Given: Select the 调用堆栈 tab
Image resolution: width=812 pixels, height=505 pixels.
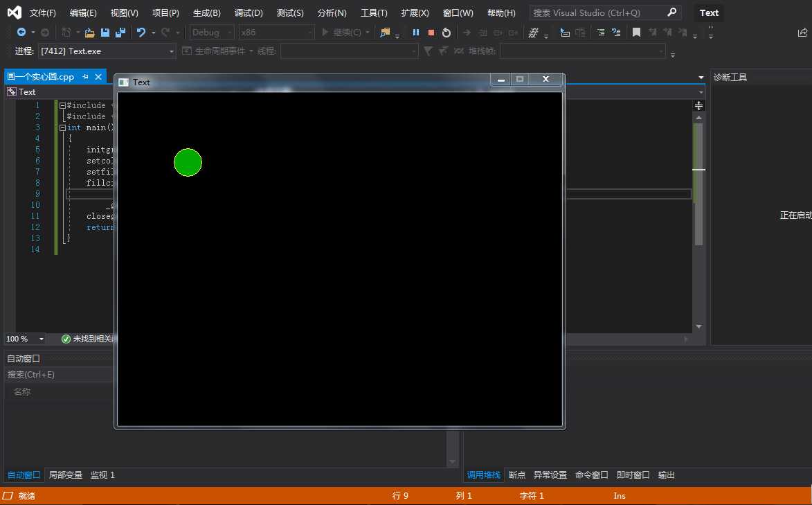Looking at the screenshot, I should coord(484,475).
